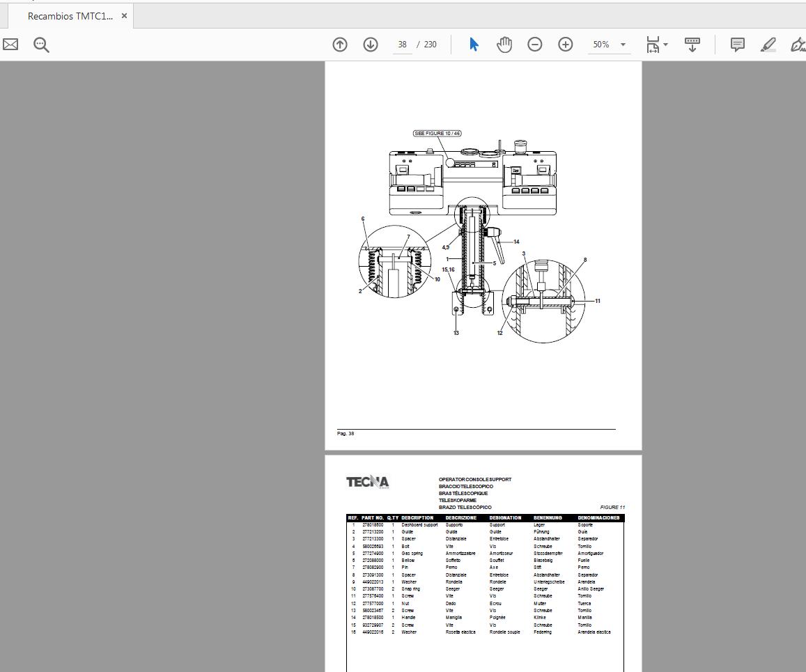
Task: Zoom out using the minus icon
Action: click(x=534, y=44)
